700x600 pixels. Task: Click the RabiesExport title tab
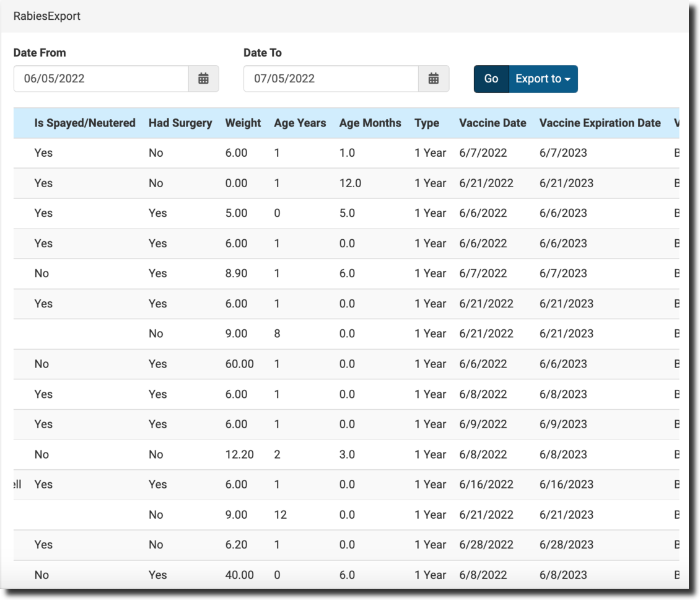click(47, 16)
